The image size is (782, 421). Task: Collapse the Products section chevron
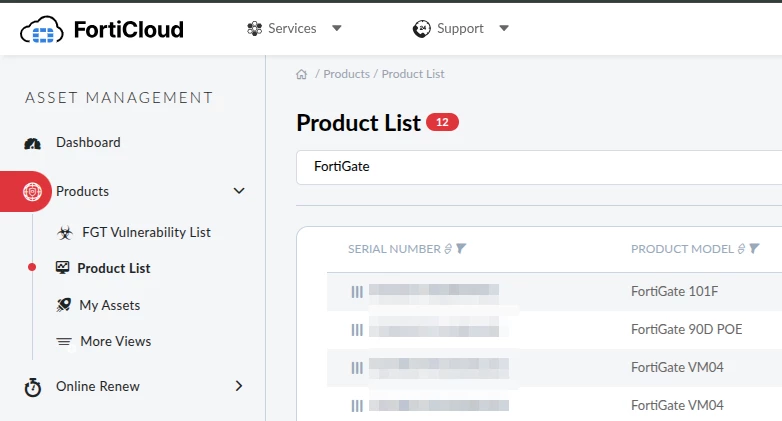pos(239,191)
